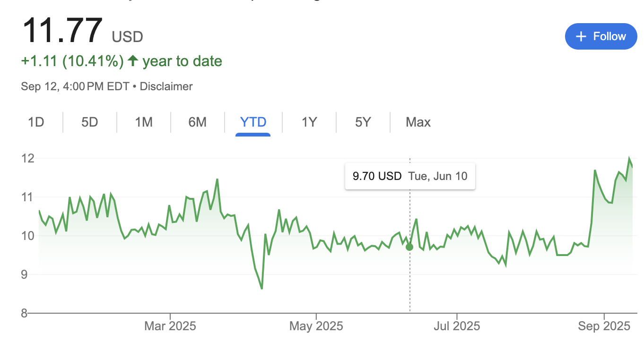
Task: Open the Disclaimer link
Action: point(166,86)
